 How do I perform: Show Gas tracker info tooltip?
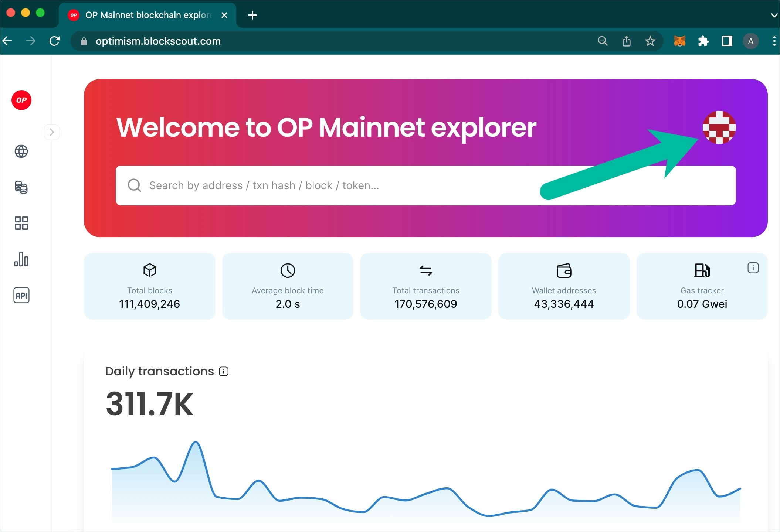(753, 268)
